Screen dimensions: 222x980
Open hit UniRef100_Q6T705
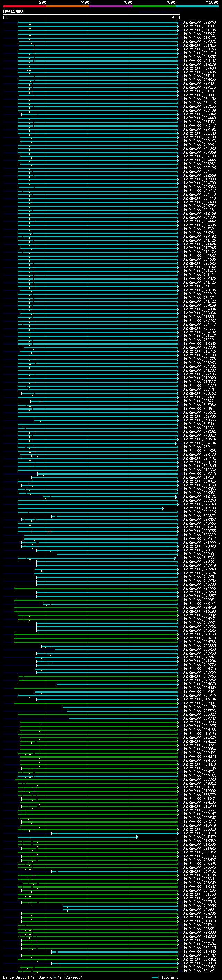(199, 30)
